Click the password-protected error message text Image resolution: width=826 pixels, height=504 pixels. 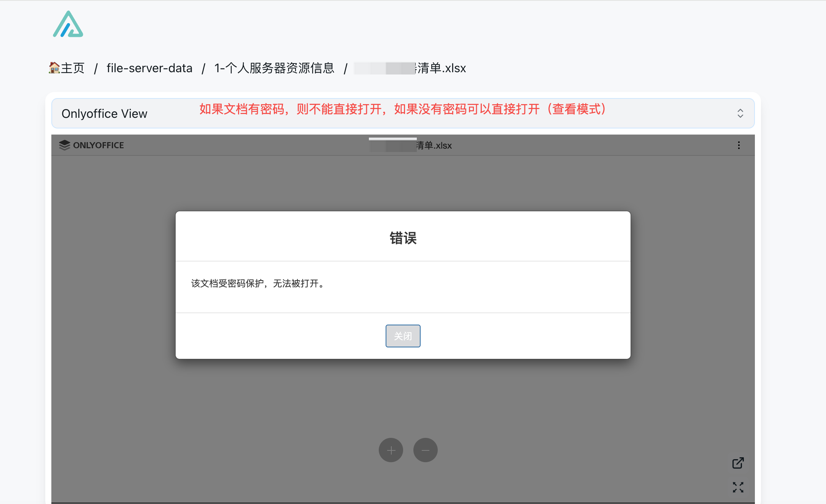258,284
